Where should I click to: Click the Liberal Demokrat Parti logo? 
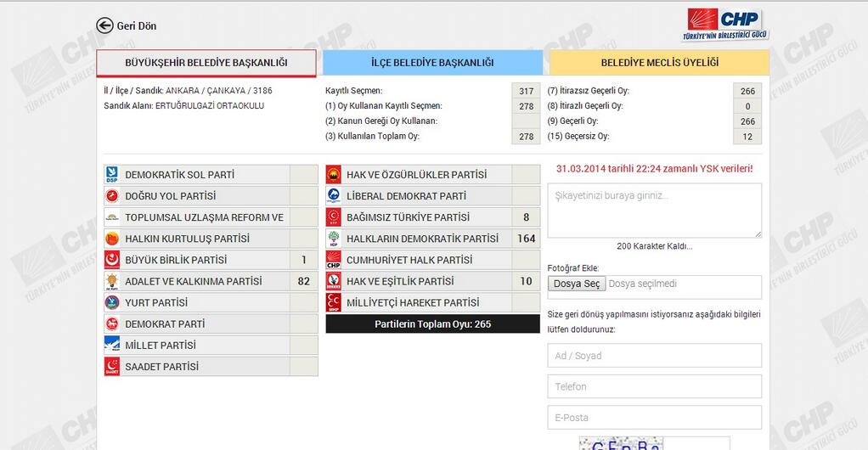[x=333, y=196]
